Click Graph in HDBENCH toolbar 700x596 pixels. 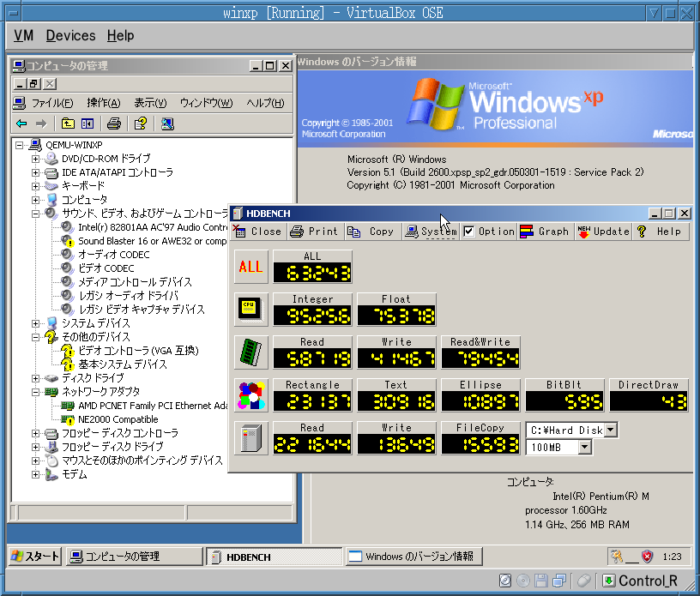coord(546,232)
